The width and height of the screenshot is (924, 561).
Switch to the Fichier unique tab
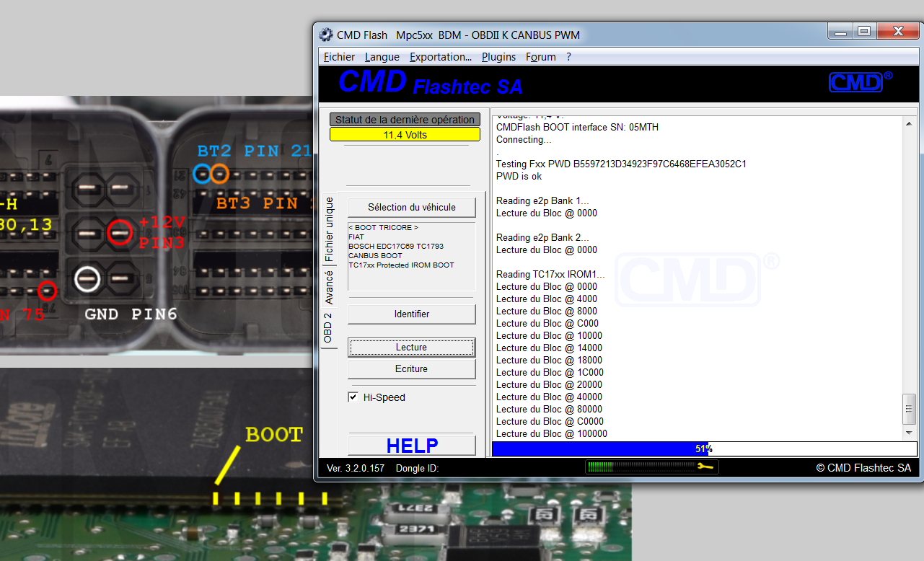click(329, 229)
